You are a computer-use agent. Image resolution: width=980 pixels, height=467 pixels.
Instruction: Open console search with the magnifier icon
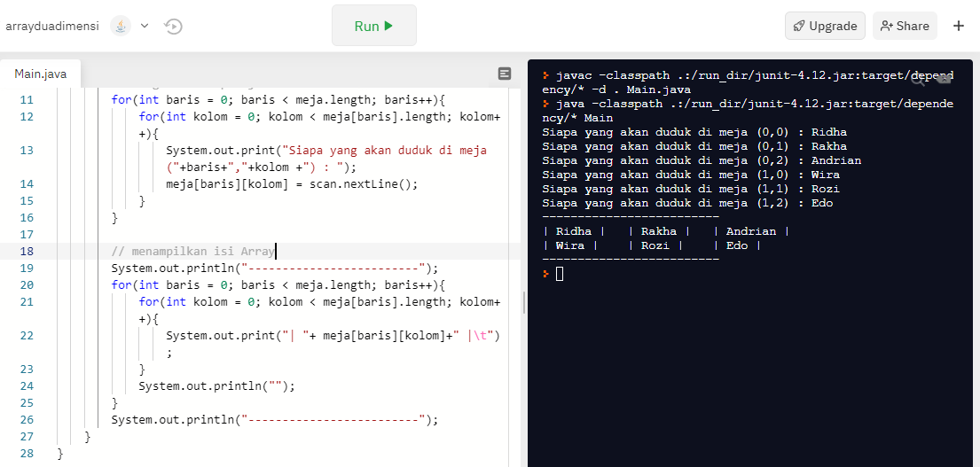[918, 79]
